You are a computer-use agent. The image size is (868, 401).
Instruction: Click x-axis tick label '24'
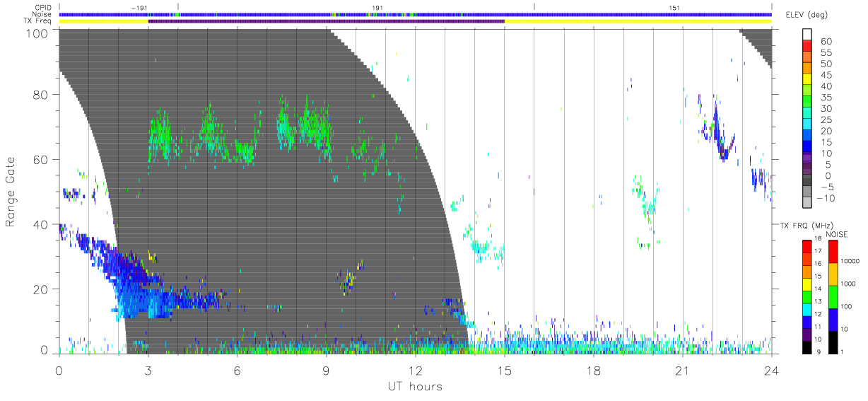[771, 370]
